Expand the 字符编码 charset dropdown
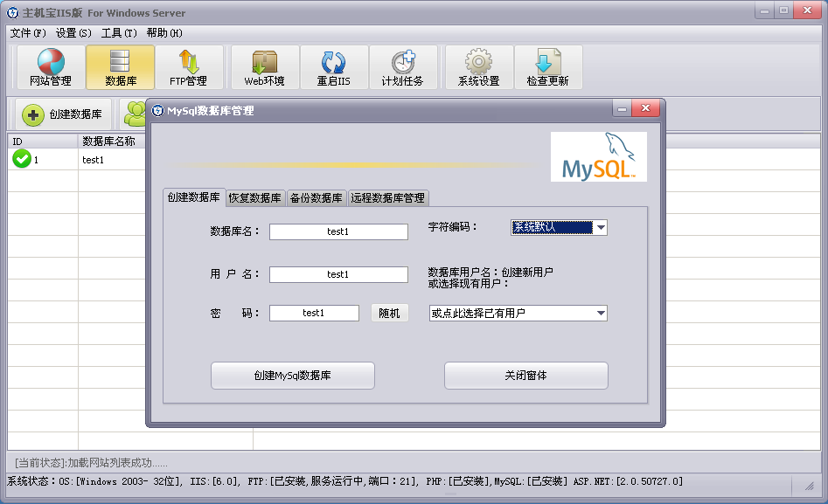 click(601, 227)
